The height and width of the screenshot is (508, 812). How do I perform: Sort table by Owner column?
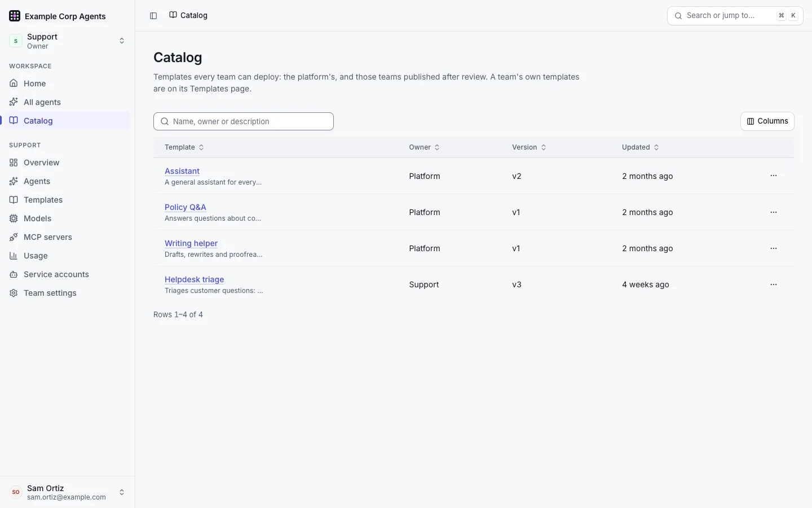point(425,147)
